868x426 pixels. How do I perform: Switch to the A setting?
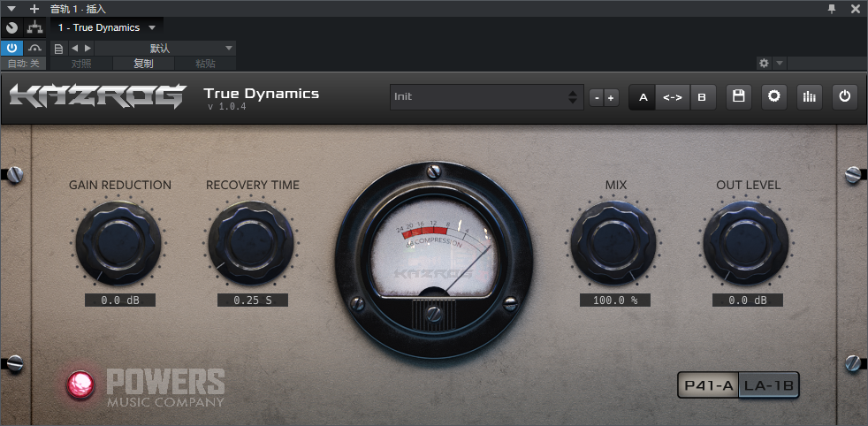[643, 97]
